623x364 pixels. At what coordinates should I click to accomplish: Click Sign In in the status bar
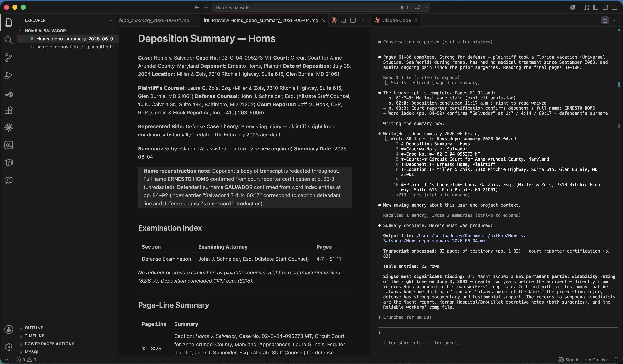point(569,360)
